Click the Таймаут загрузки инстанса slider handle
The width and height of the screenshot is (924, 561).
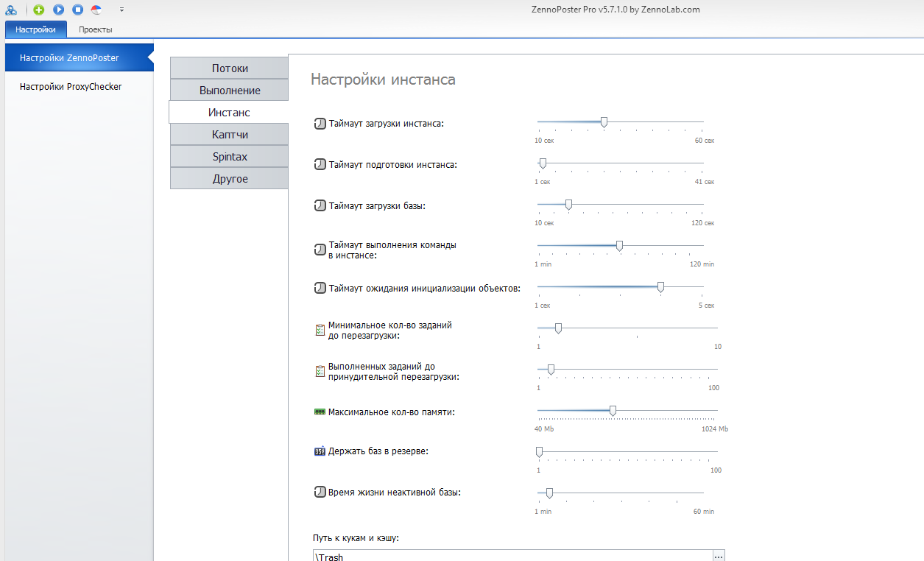tap(604, 122)
